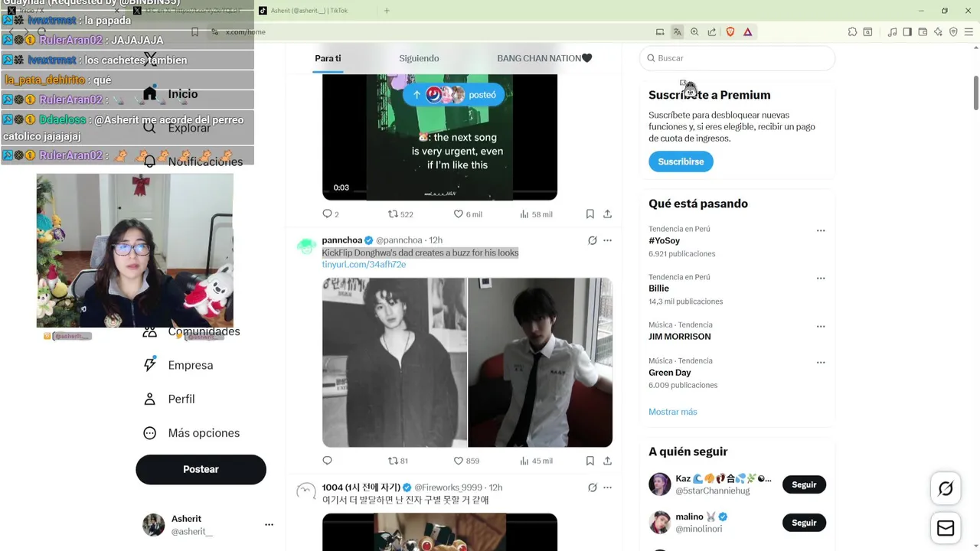Switch to the Siguiendo tab
Image resolution: width=980 pixels, height=551 pixels.
[419, 58]
